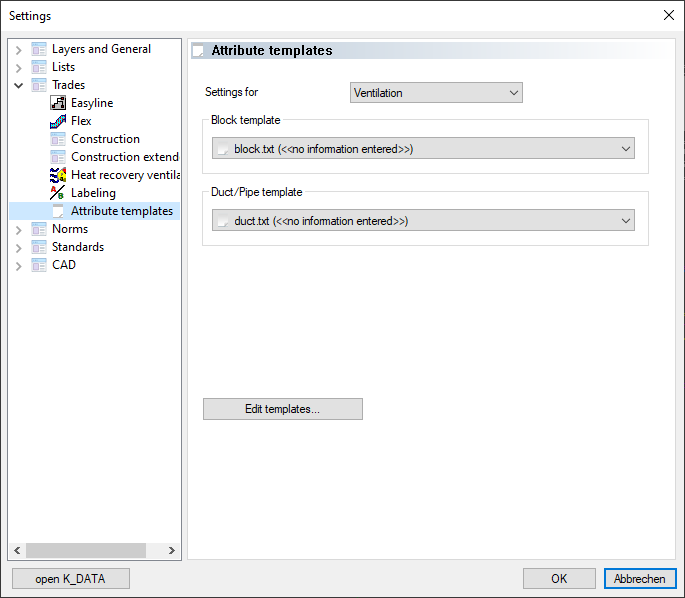The width and height of the screenshot is (685, 598).
Task: Click the Block template group label
Action: tap(246, 120)
